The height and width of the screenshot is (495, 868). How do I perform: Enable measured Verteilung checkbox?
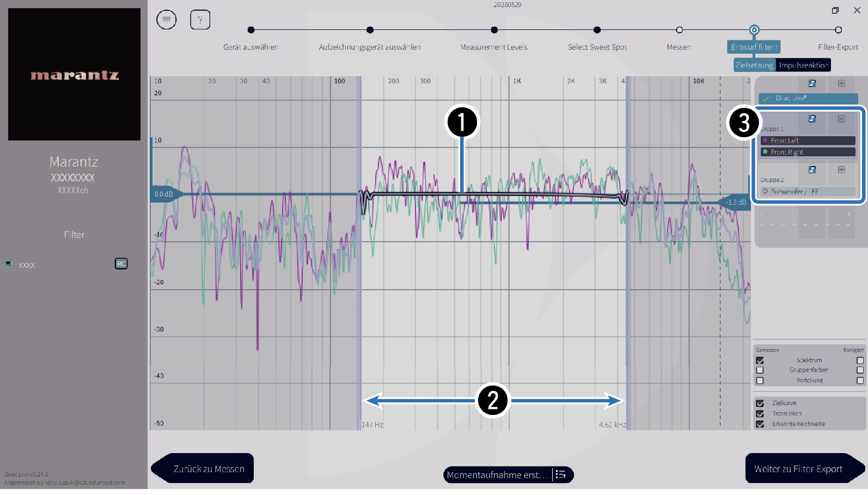pos(760,381)
